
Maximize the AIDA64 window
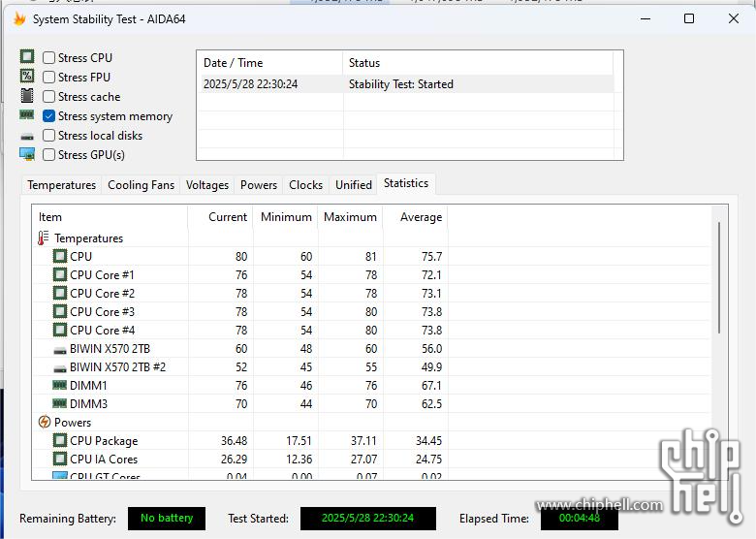click(689, 18)
